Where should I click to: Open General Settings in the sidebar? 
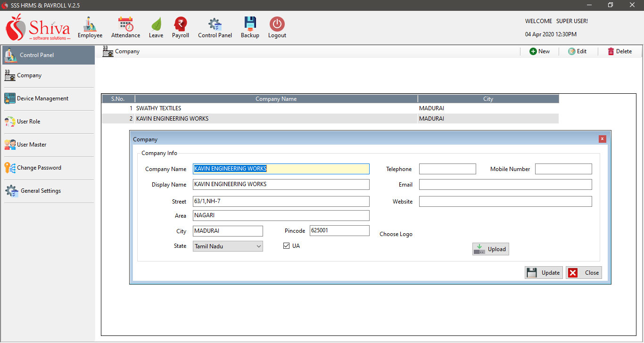tap(41, 191)
